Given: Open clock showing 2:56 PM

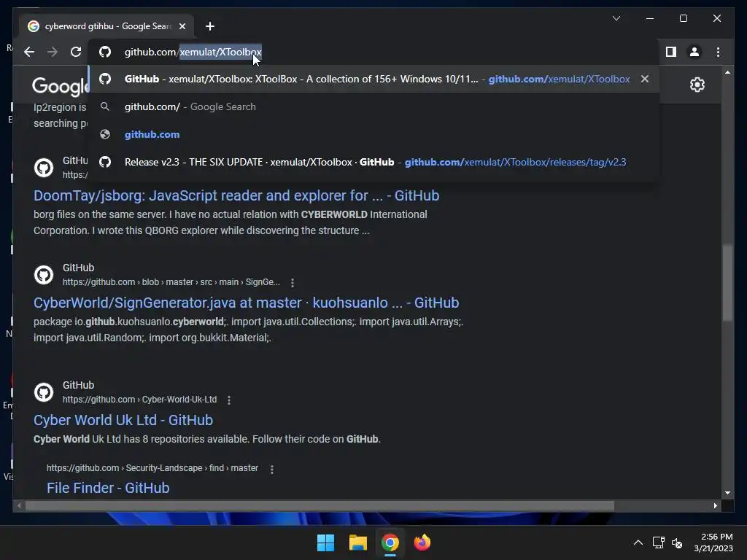Looking at the screenshot, I should click(713, 542).
